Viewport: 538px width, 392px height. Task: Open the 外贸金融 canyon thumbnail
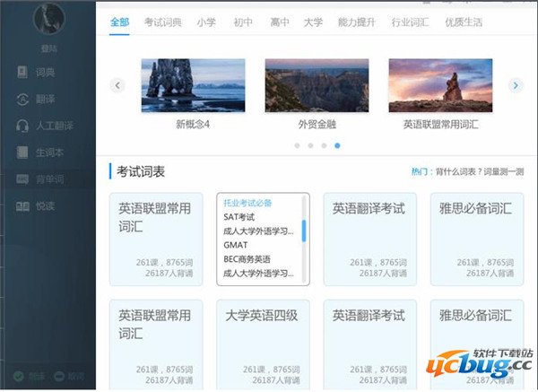tap(317, 85)
